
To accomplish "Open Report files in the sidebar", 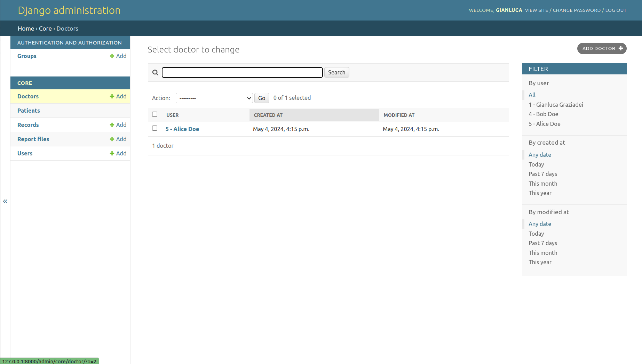I will coord(33,139).
